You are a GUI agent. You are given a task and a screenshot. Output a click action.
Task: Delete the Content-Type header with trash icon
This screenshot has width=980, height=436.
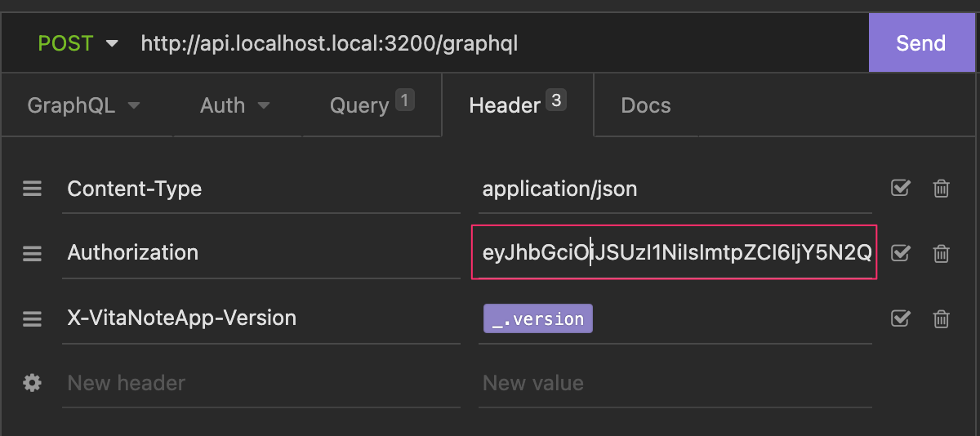pos(941,189)
